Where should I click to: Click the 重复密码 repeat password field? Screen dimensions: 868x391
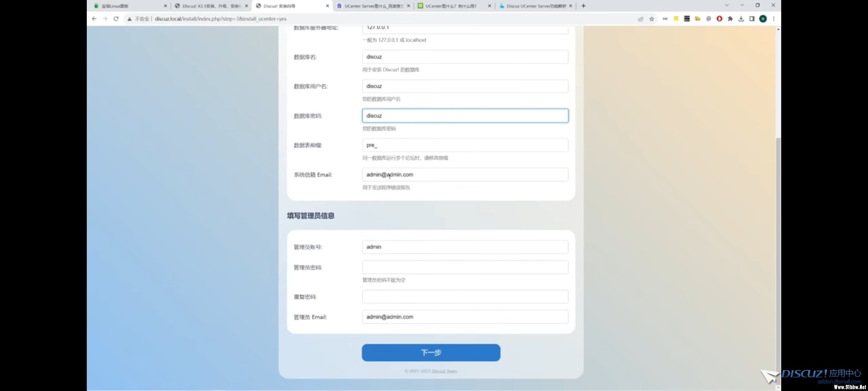click(x=465, y=297)
